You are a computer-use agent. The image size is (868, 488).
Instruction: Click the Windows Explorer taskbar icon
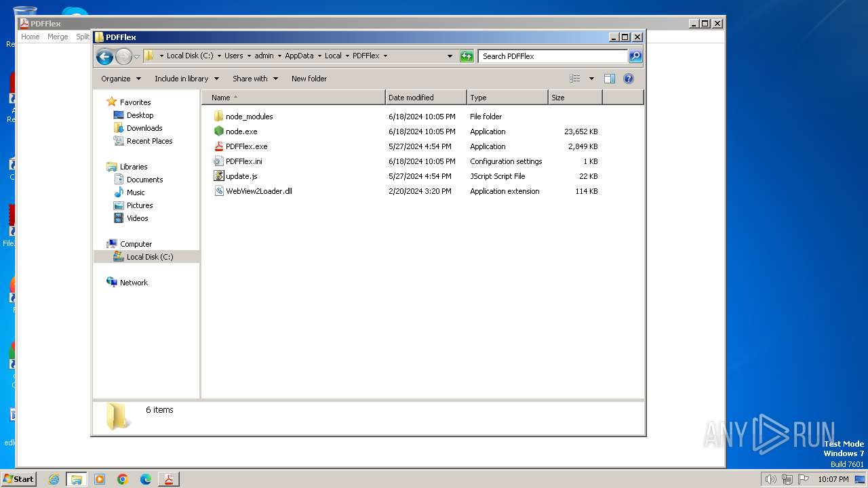coord(77,479)
